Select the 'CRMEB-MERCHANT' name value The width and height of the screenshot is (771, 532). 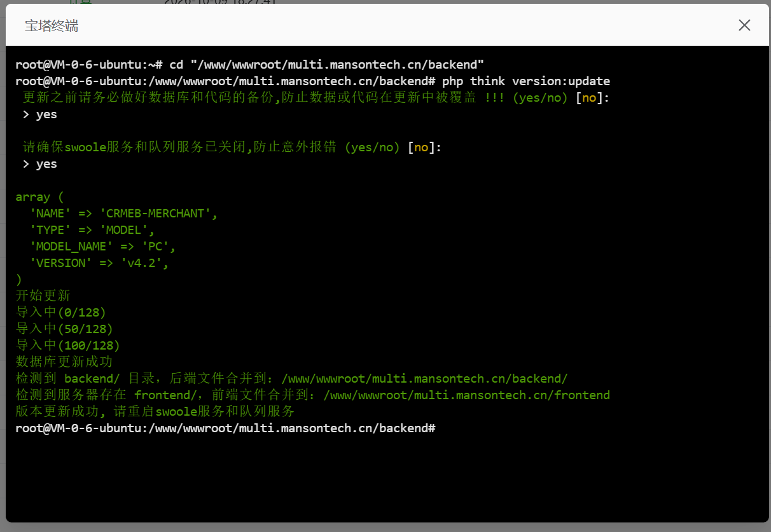tap(155, 214)
